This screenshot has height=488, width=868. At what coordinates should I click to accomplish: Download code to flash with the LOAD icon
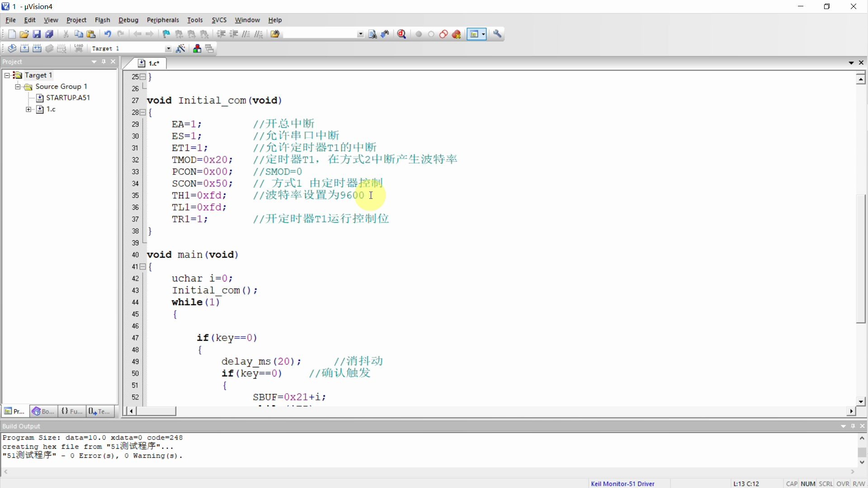pyautogui.click(x=79, y=48)
